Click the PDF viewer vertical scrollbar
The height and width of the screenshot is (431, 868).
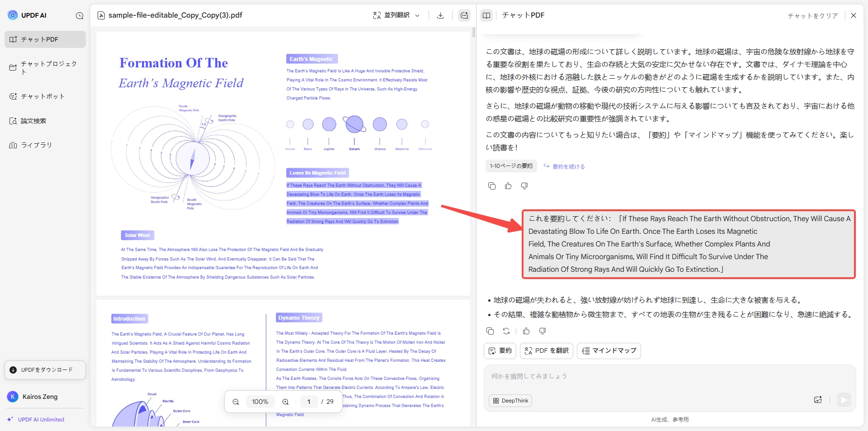(x=473, y=33)
